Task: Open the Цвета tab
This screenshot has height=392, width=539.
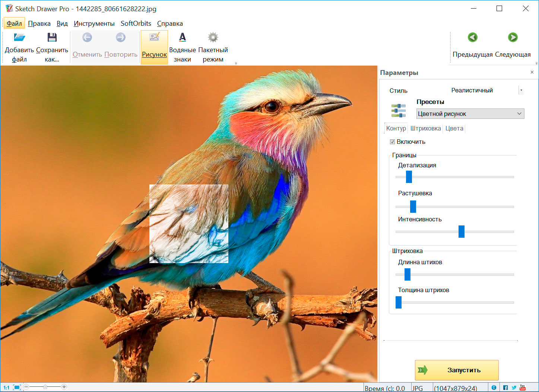Action: [x=454, y=128]
